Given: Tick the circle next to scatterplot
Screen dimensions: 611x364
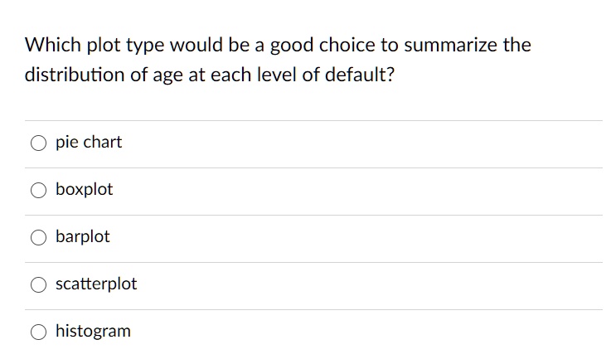Looking at the screenshot, I should coord(39,284).
